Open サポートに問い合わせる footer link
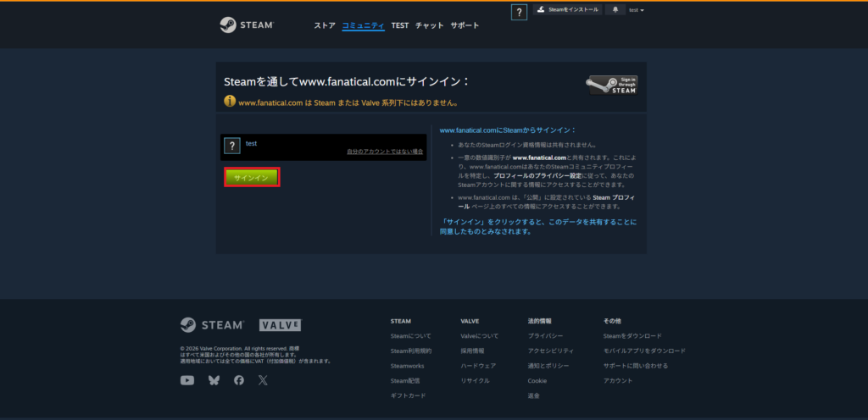 [636, 366]
